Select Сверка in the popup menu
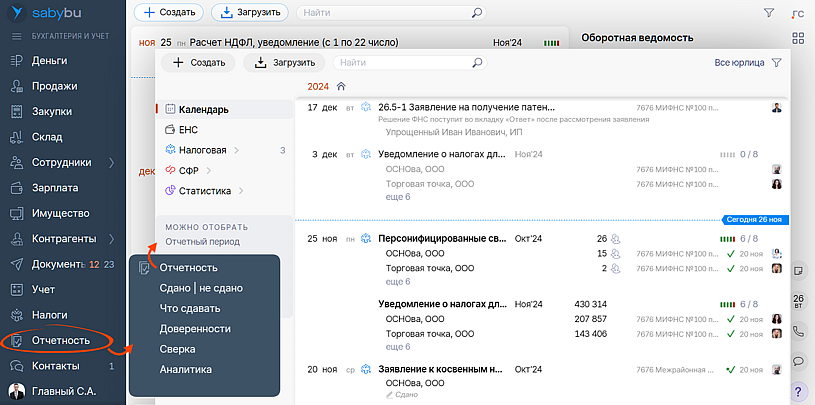The height and width of the screenshot is (405, 815). click(x=177, y=349)
